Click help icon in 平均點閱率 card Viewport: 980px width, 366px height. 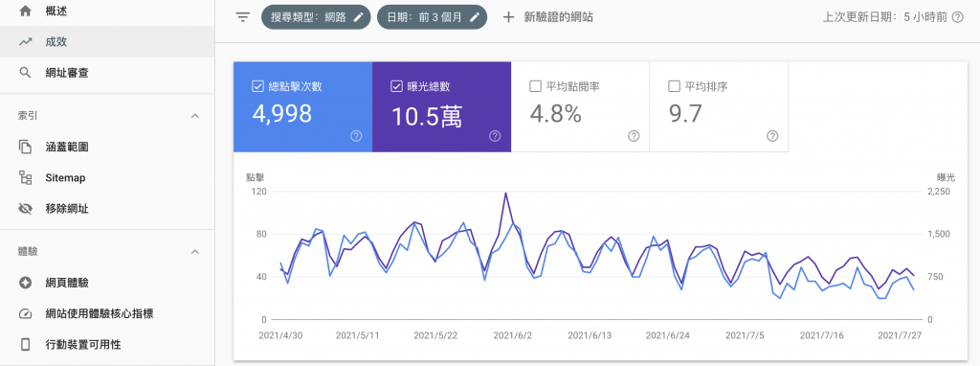click(x=634, y=136)
